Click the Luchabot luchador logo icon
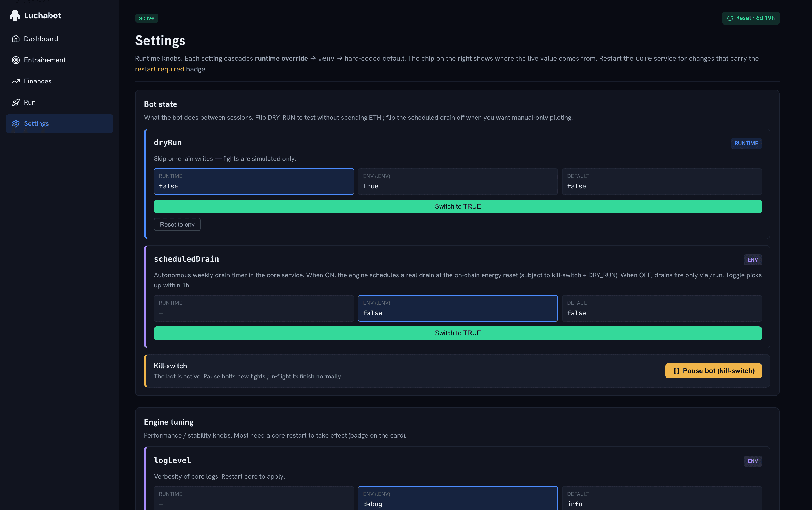812x510 pixels. coord(15,16)
